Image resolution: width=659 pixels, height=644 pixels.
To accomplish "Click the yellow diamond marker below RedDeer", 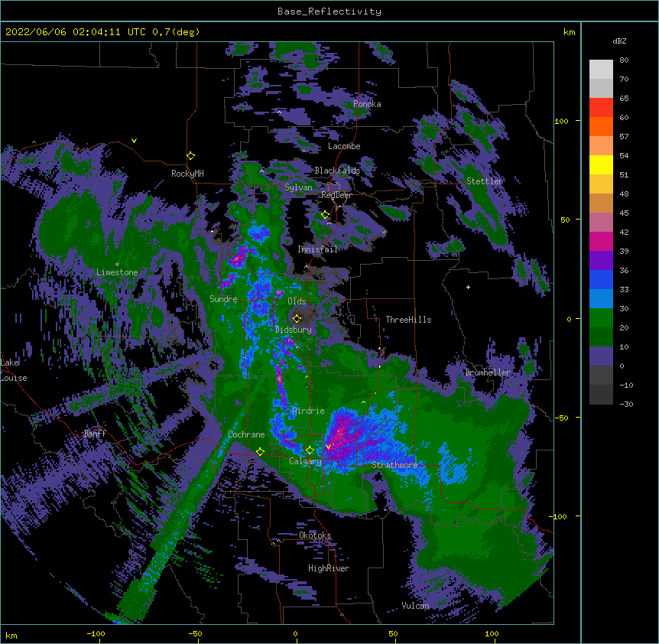I will [x=325, y=214].
